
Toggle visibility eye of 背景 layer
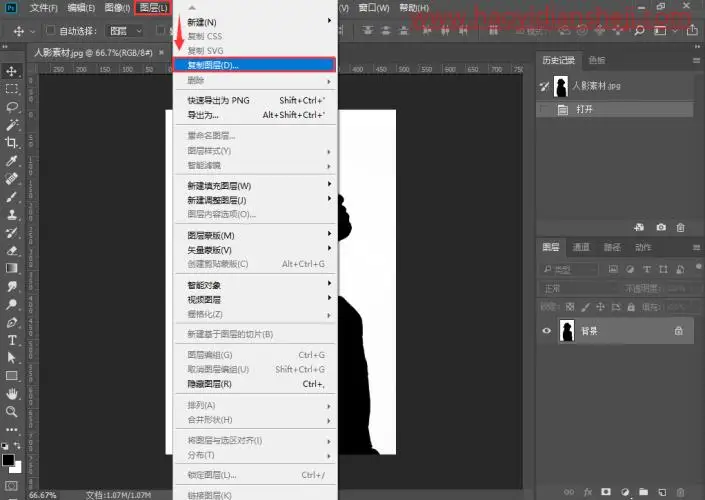(x=546, y=330)
